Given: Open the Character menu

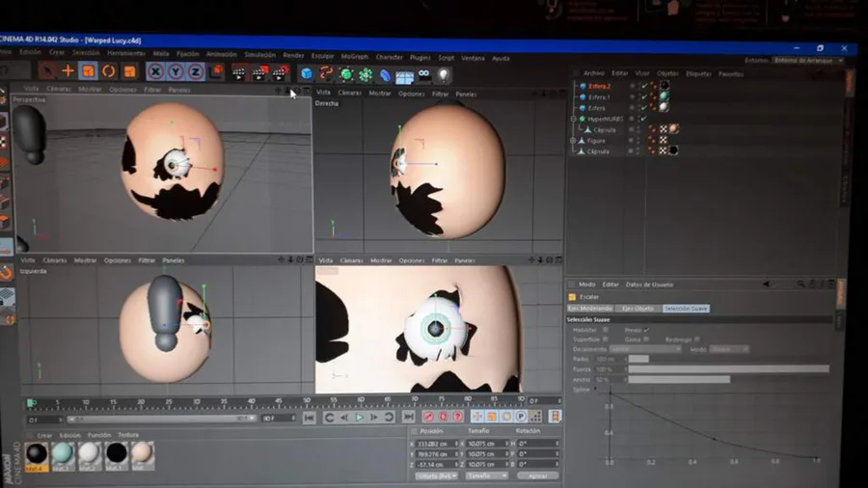Looking at the screenshot, I should (x=390, y=57).
